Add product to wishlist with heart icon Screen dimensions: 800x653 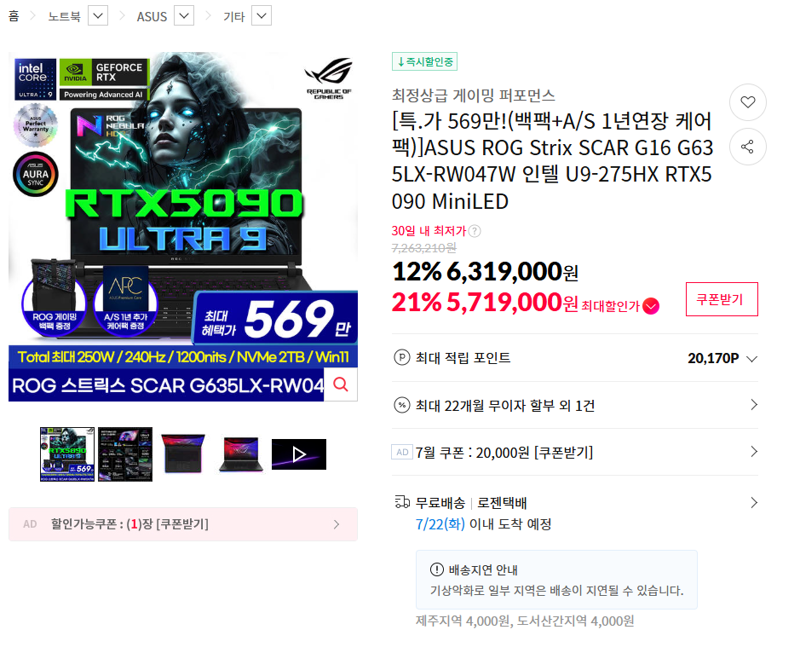click(747, 102)
